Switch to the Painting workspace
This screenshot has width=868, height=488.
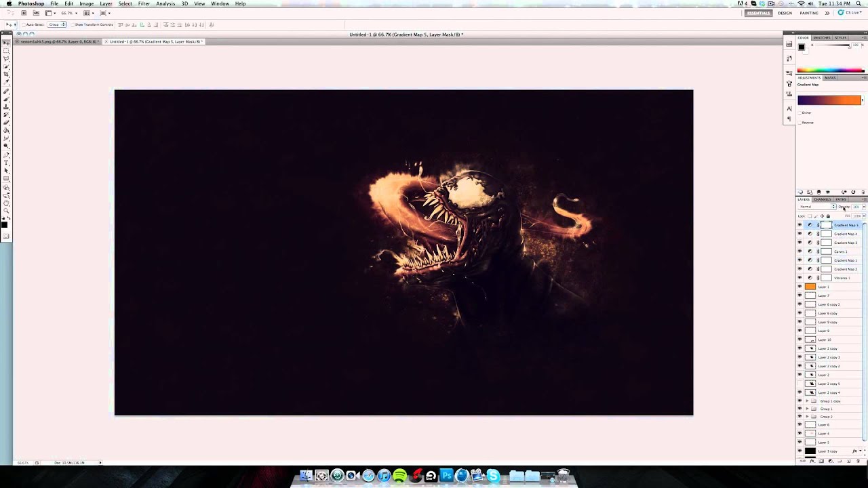pos(808,13)
